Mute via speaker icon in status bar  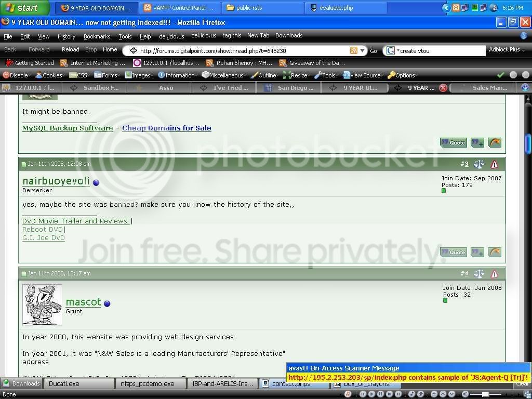(x=465, y=394)
